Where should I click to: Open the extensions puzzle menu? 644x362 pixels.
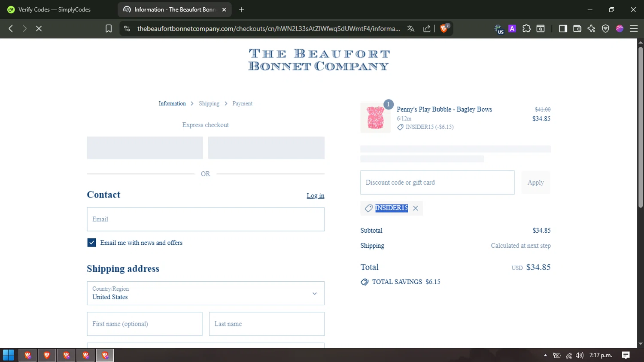point(526,28)
